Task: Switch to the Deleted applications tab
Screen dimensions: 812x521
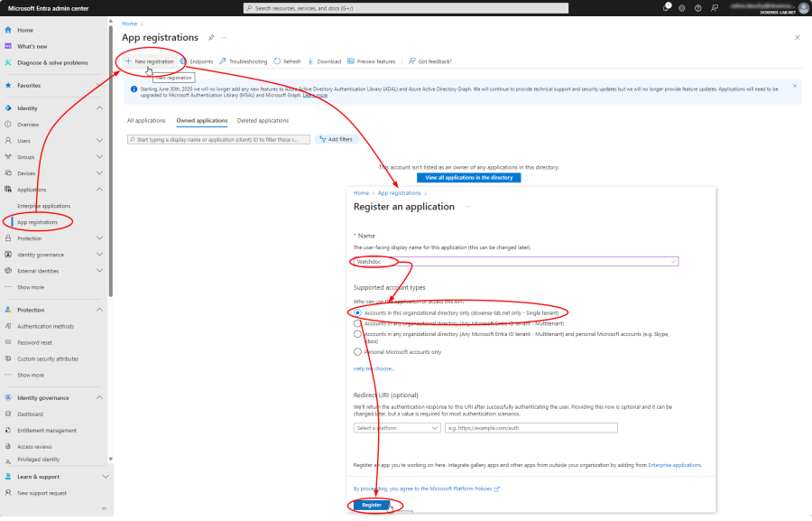Action: pyautogui.click(x=263, y=120)
